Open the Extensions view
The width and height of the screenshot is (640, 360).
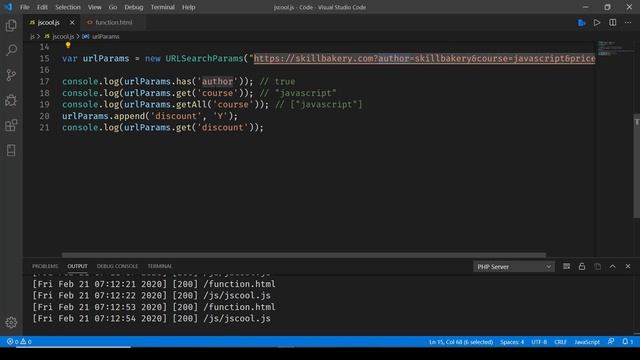coord(11,125)
